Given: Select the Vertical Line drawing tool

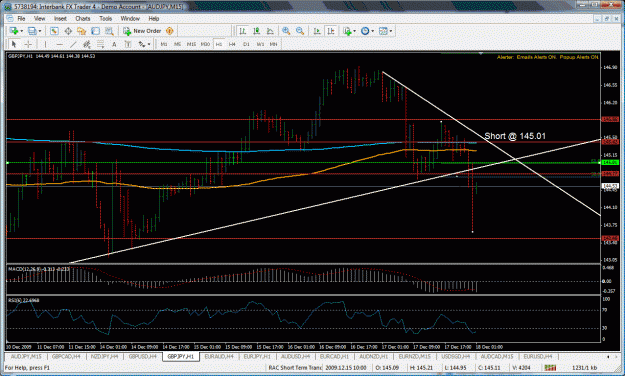Looking at the screenshot, I should tap(45, 44).
